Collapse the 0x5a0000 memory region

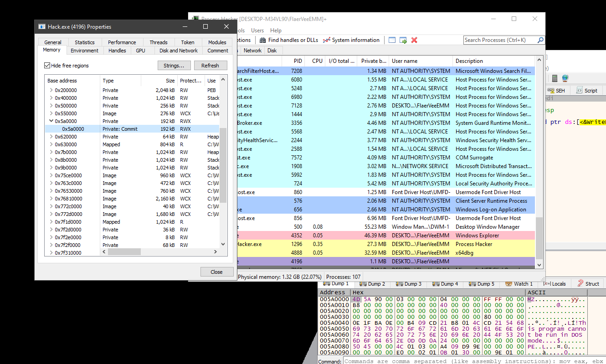(x=51, y=121)
